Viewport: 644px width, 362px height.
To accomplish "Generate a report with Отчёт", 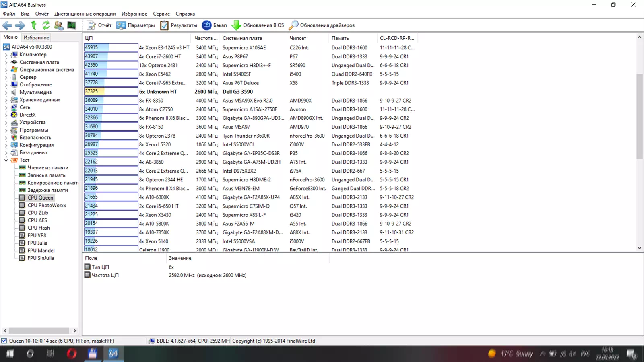I will (98, 25).
